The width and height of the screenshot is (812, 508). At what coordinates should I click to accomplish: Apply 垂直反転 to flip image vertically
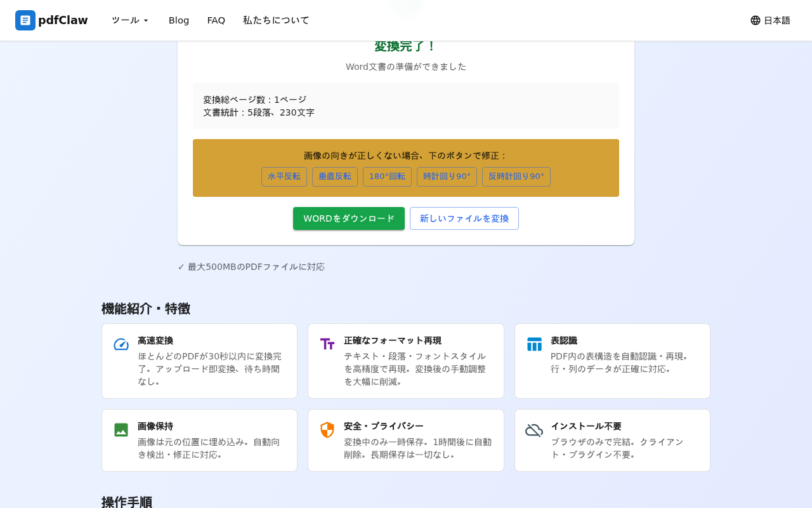[x=335, y=177]
